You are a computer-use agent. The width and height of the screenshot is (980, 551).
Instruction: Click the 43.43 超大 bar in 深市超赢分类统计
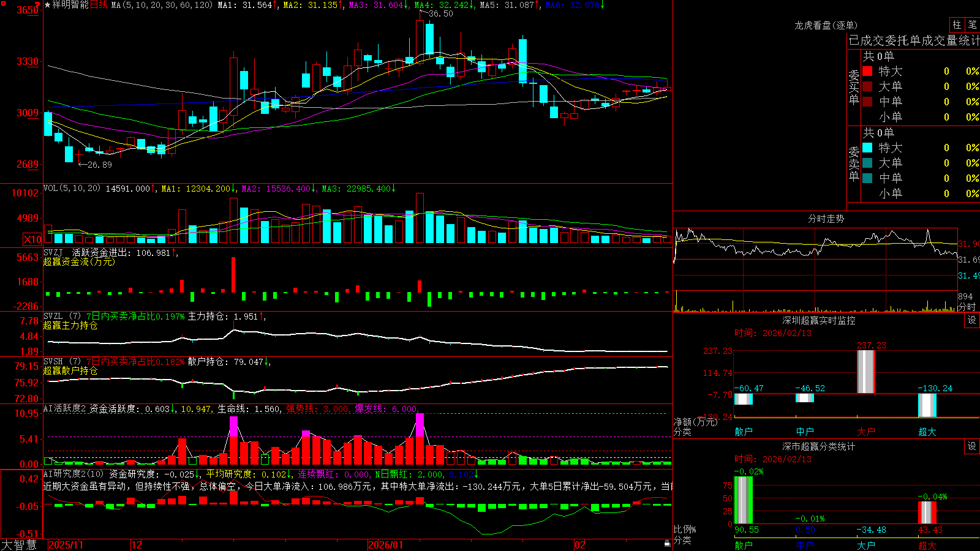[x=927, y=512]
